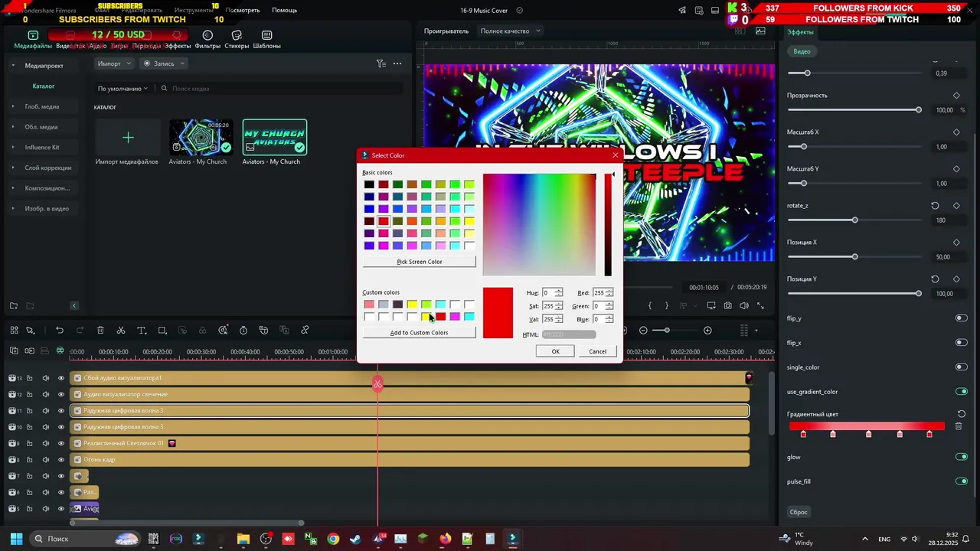Select the Эффекты properties tab

click(x=800, y=32)
